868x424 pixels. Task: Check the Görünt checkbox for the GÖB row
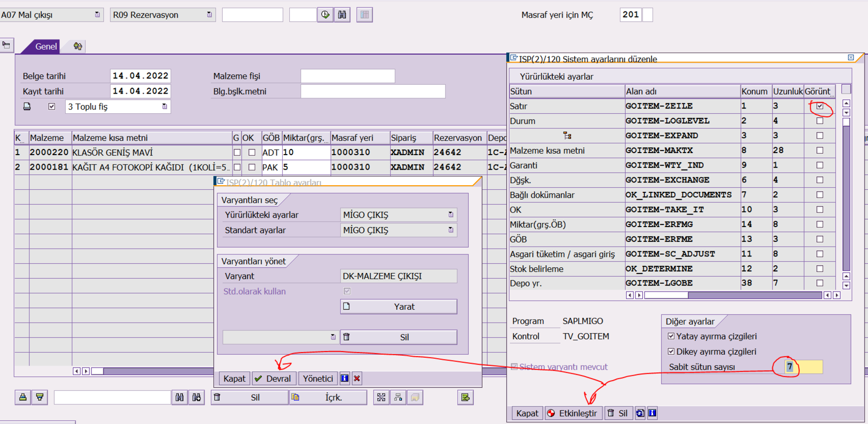click(x=819, y=239)
